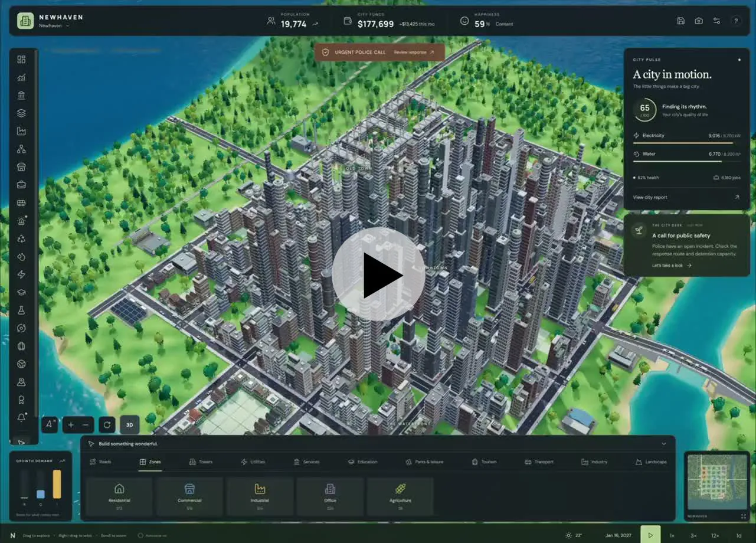
Task: Open the graduation cap education icon in sidebar
Action: click(x=21, y=292)
